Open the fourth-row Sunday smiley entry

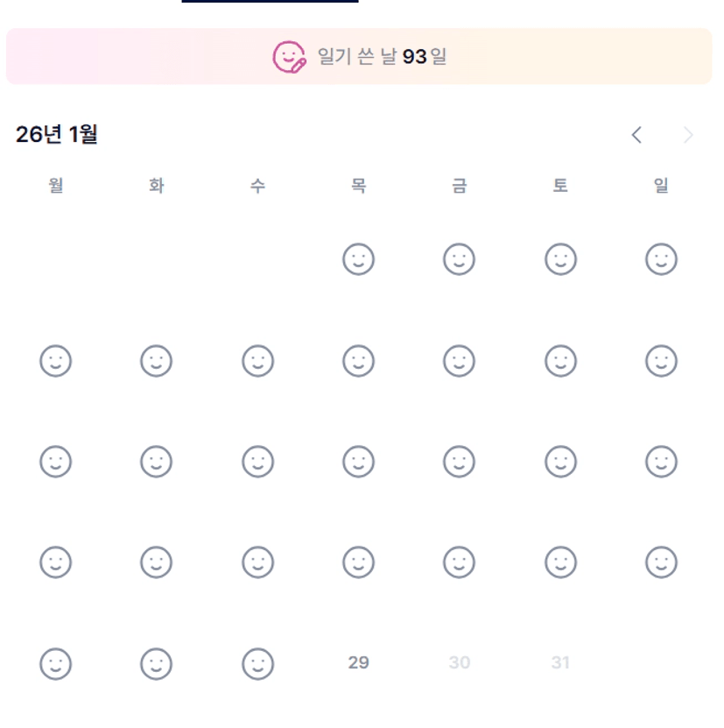point(661,562)
